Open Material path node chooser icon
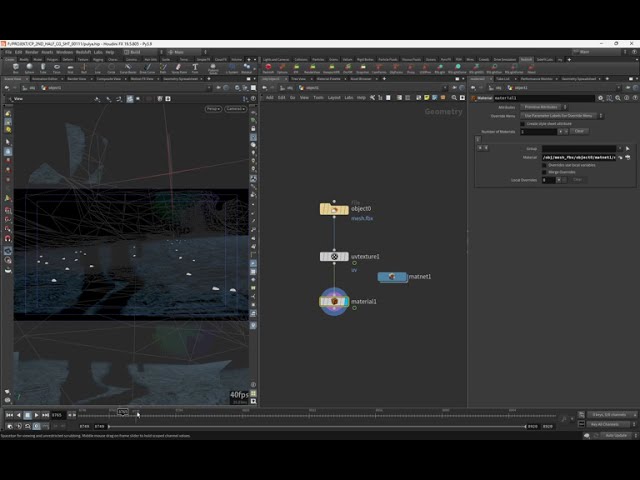This screenshot has height=480, width=640. [x=628, y=158]
